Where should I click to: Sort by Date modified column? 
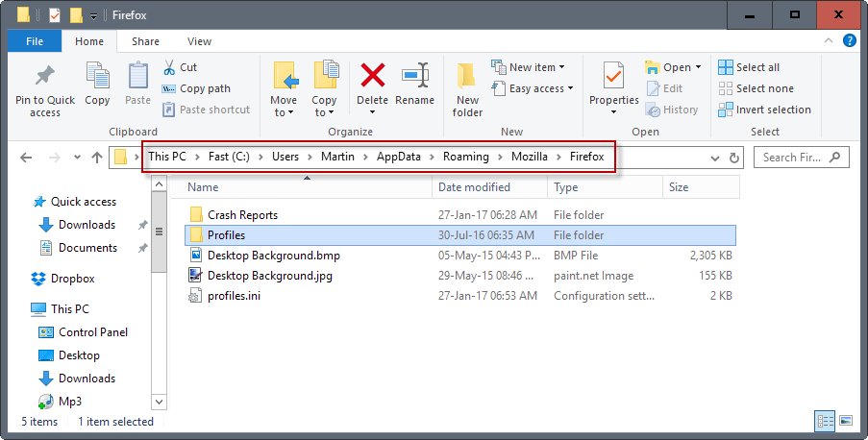489,187
